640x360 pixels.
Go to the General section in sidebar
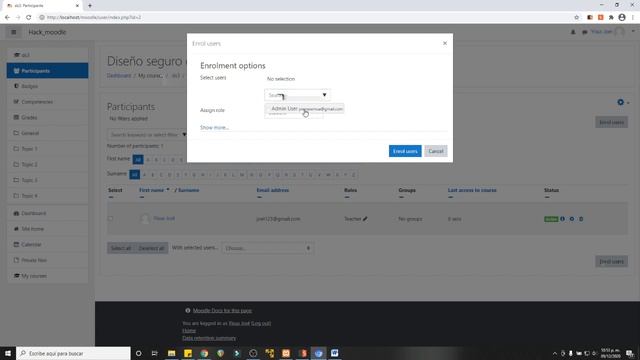pyautogui.click(x=47, y=133)
